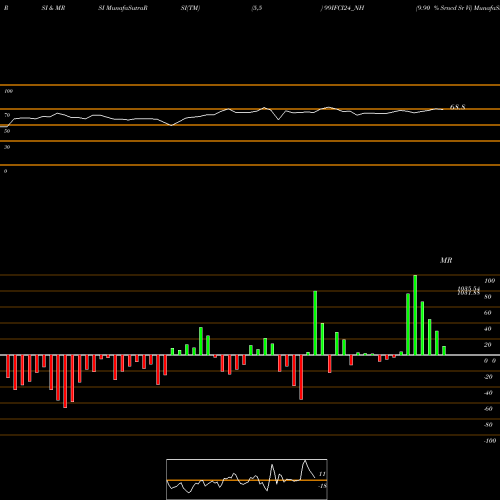Click the 'SI MunafaSutraR' header text

[x=123, y=8]
